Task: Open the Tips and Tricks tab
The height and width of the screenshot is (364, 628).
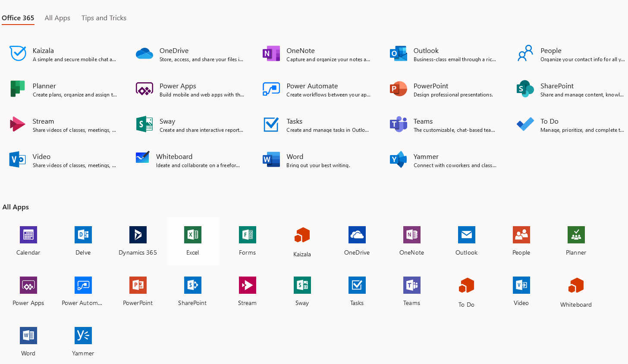Action: click(104, 18)
